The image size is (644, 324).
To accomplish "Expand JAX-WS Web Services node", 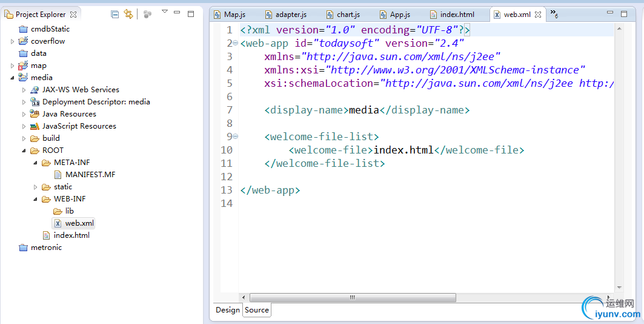I will [24, 90].
